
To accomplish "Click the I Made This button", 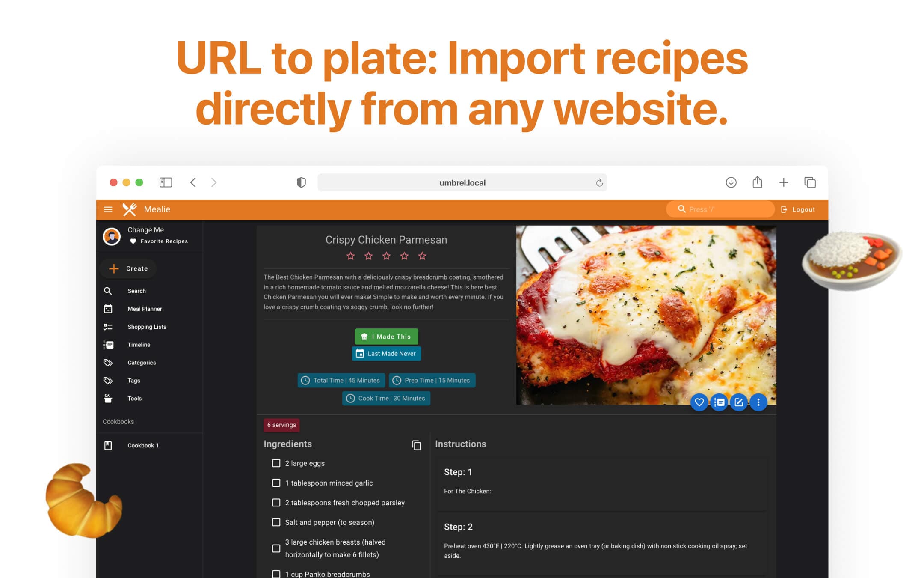I will (386, 336).
